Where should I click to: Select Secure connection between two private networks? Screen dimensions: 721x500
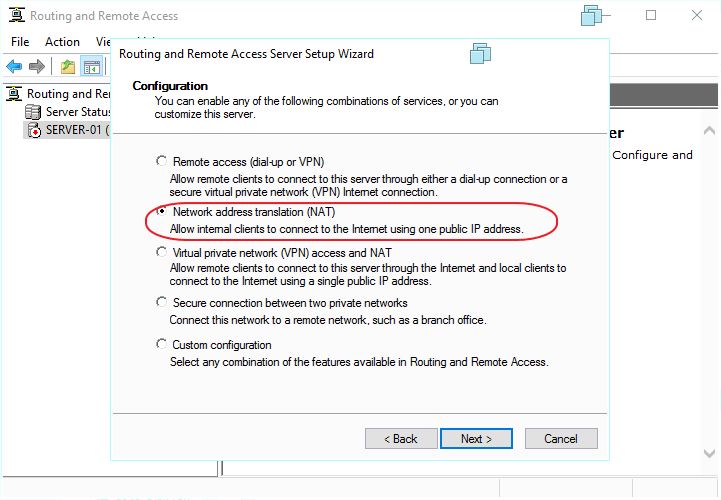click(x=161, y=302)
